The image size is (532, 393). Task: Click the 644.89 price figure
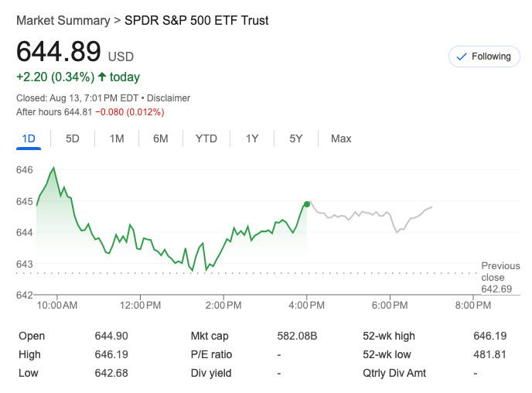(x=59, y=52)
